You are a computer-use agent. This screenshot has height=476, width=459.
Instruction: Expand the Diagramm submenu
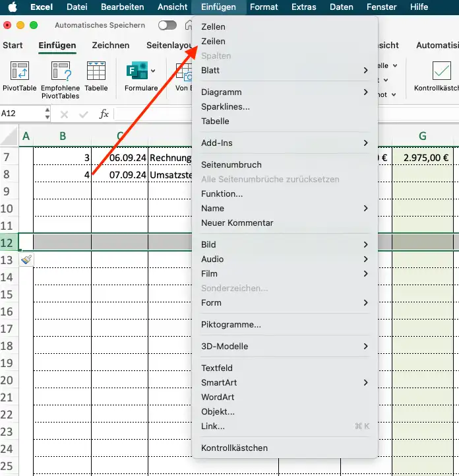365,92
